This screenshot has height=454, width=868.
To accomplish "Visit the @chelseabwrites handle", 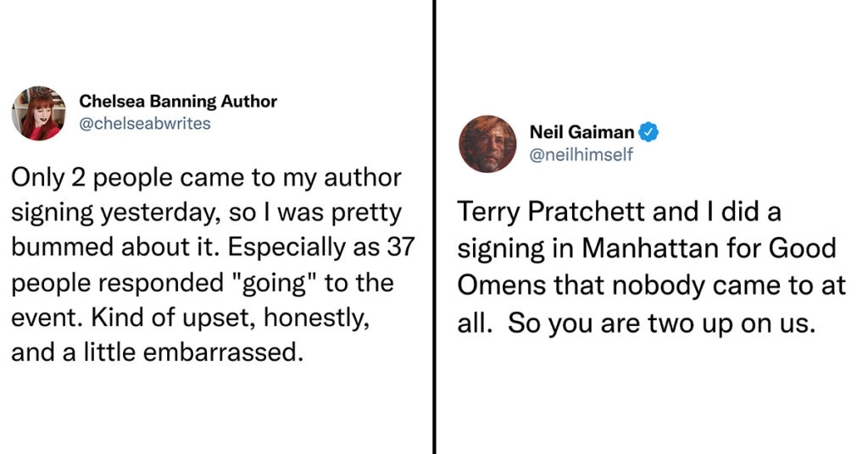I will click(145, 124).
